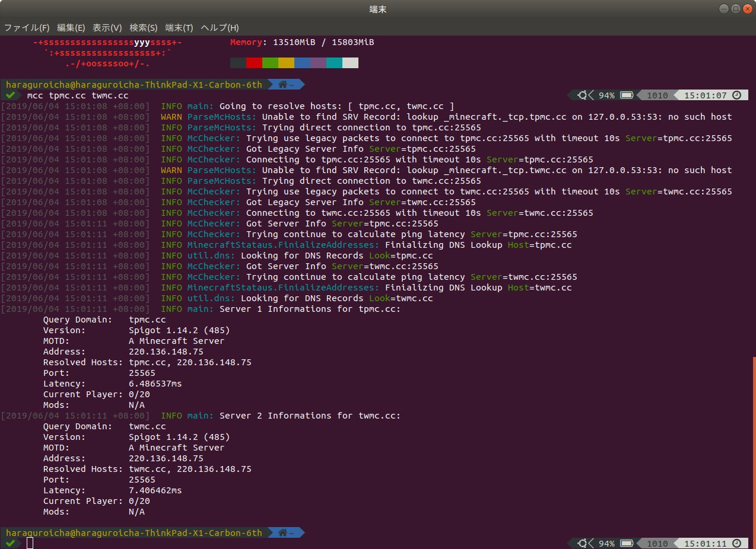Viewport: 756px width, 549px height.
Task: Click 'Trying direct connection to twmc.cc:25565' line
Action: [x=242, y=181]
